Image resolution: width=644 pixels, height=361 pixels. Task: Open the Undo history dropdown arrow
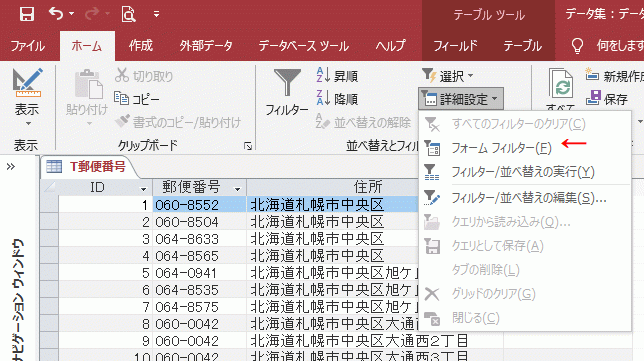pyautogui.click(x=71, y=14)
